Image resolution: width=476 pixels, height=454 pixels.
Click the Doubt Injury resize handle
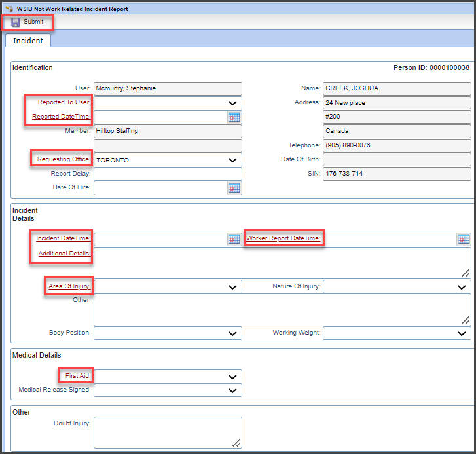237,443
